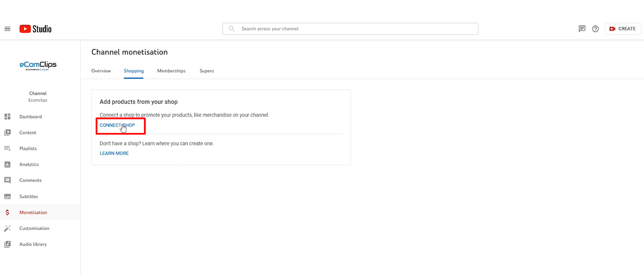644x276 pixels.
Task: Click the help question mark icon
Action: click(595, 29)
